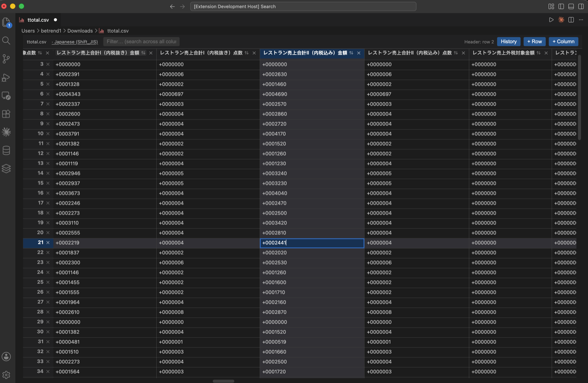Sort by レストラン売上合計II（内税込み）点数 column
This screenshot has height=383, width=588.
456,53
